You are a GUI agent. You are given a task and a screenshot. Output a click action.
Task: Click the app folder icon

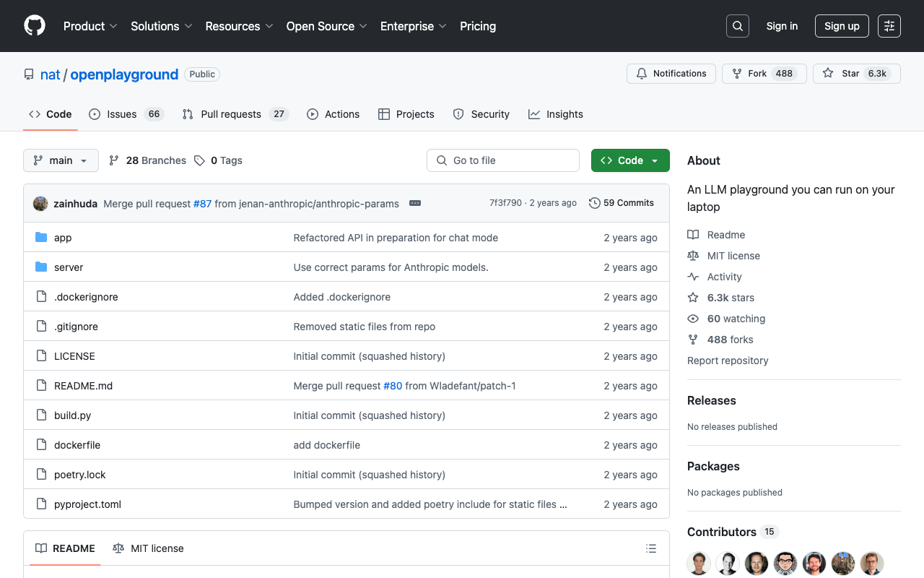[x=41, y=238]
